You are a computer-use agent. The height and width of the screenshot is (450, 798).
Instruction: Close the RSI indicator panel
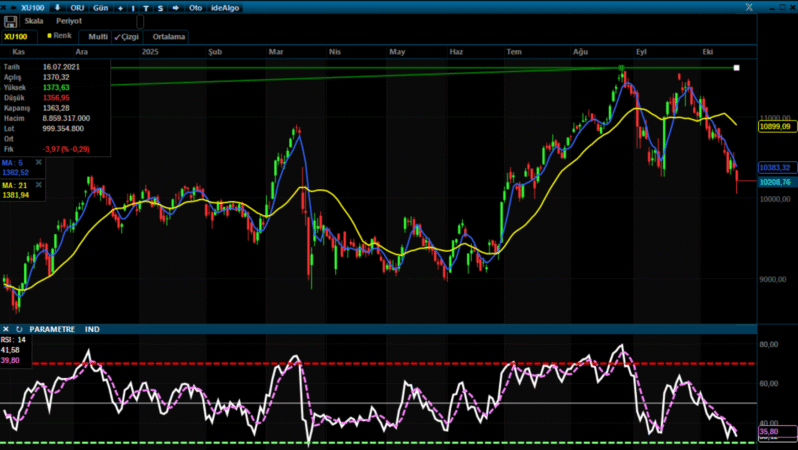[6, 329]
